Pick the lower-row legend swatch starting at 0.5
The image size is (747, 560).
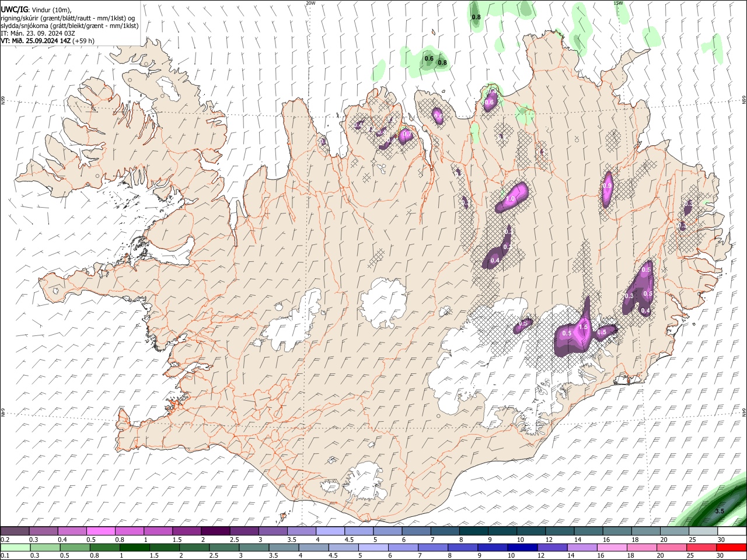click(x=75, y=547)
